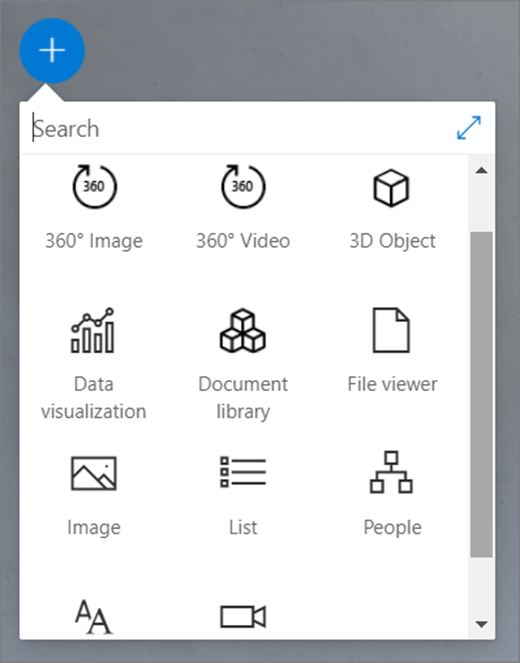The height and width of the screenshot is (663, 520).
Task: Add the 3D Object cube icon
Action: point(391,188)
